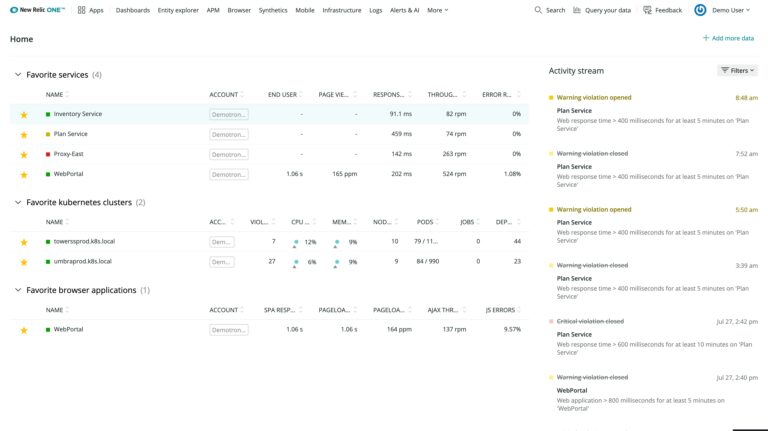Collapse the Favorite browser applications section

pos(18,290)
